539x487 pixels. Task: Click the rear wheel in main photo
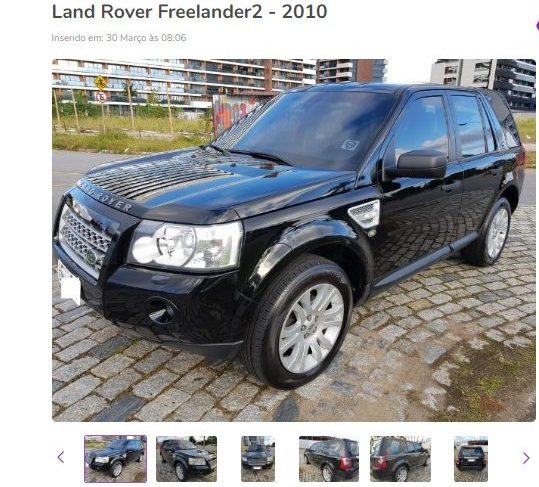coord(493,233)
